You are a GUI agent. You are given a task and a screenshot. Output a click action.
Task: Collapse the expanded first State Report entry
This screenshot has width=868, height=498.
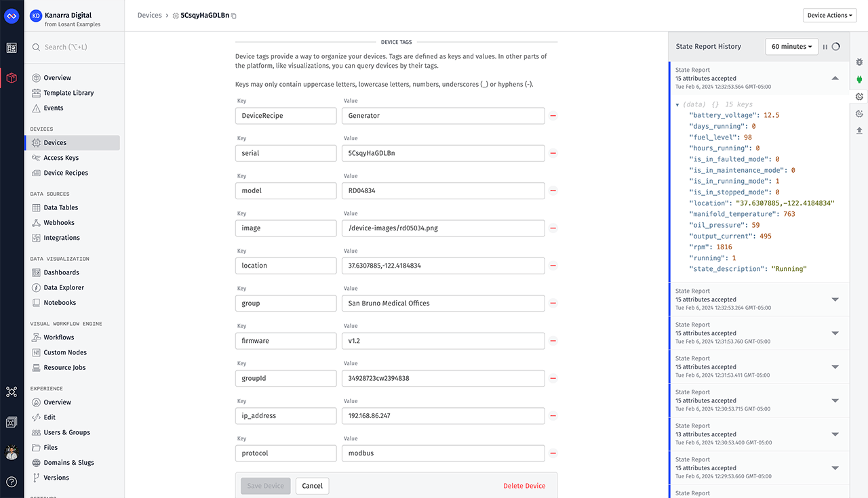[x=835, y=78]
